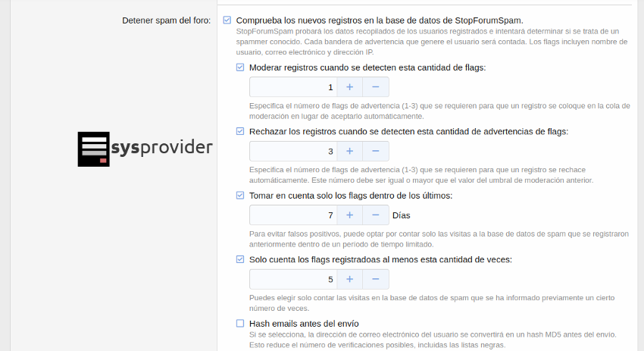Disable Tomar en cuenta solo los flags
Screen dimensions: 644x351
point(240,196)
